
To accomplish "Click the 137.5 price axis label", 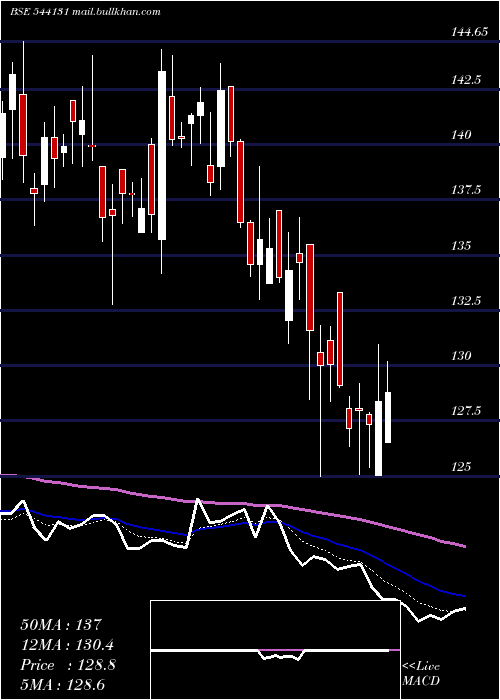I will tap(466, 190).
